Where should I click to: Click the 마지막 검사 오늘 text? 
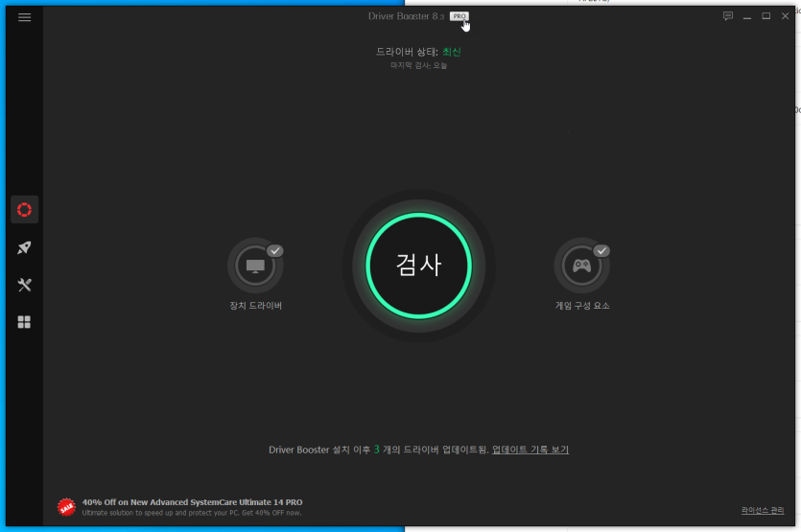(x=418, y=65)
